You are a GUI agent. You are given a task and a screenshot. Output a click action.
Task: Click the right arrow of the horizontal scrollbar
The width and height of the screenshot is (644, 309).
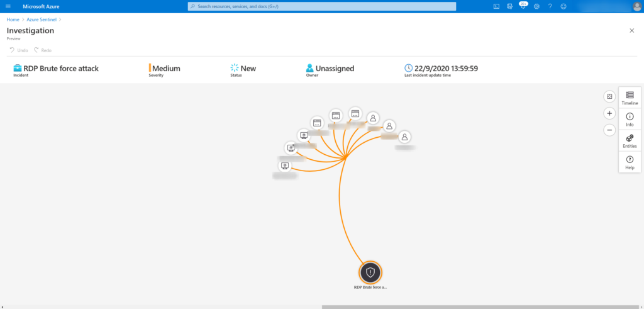click(641, 307)
